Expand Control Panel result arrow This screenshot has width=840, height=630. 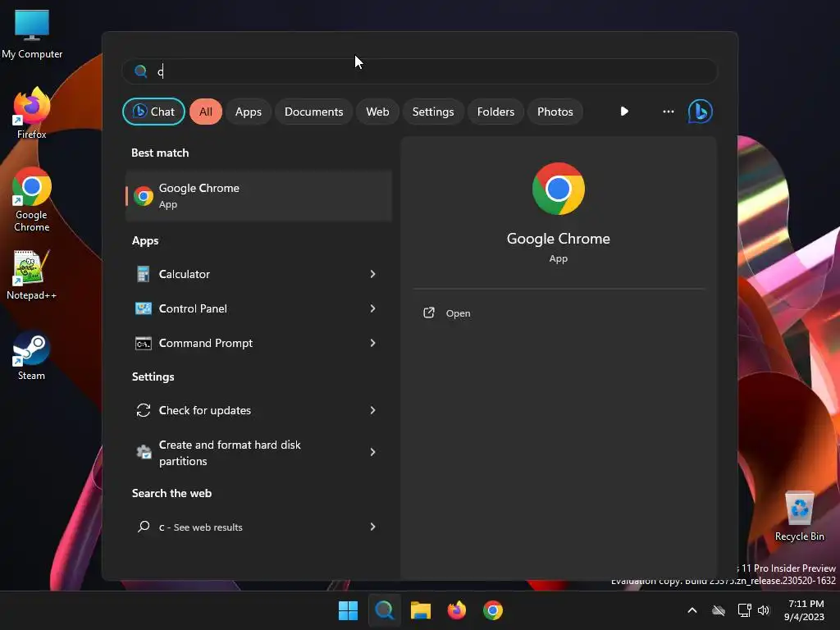[x=373, y=308]
